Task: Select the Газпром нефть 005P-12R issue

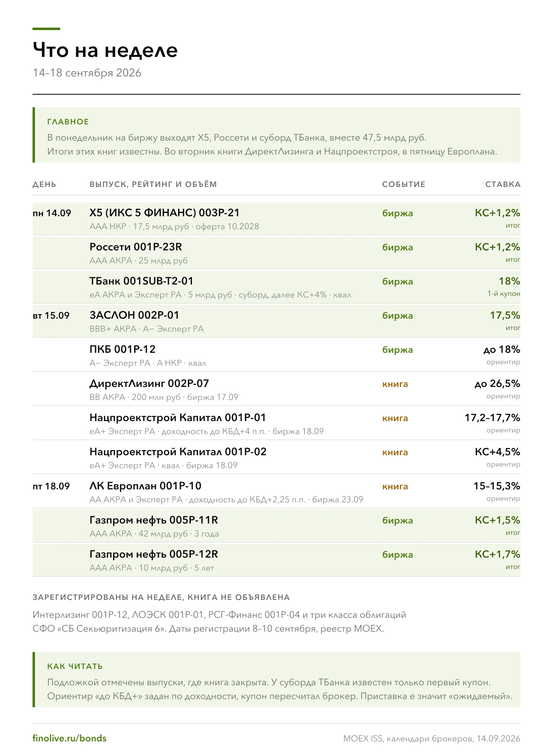Action: (x=276, y=560)
